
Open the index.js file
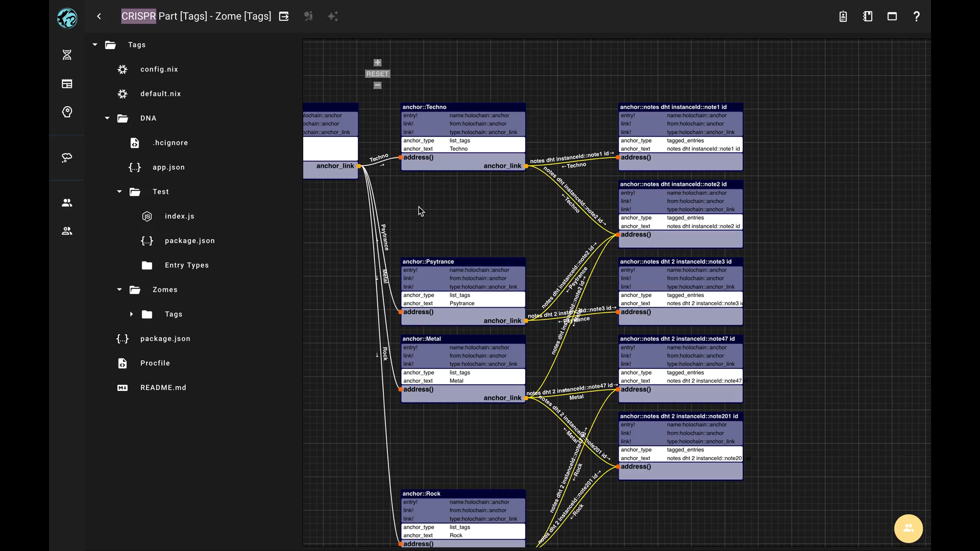coord(179,216)
